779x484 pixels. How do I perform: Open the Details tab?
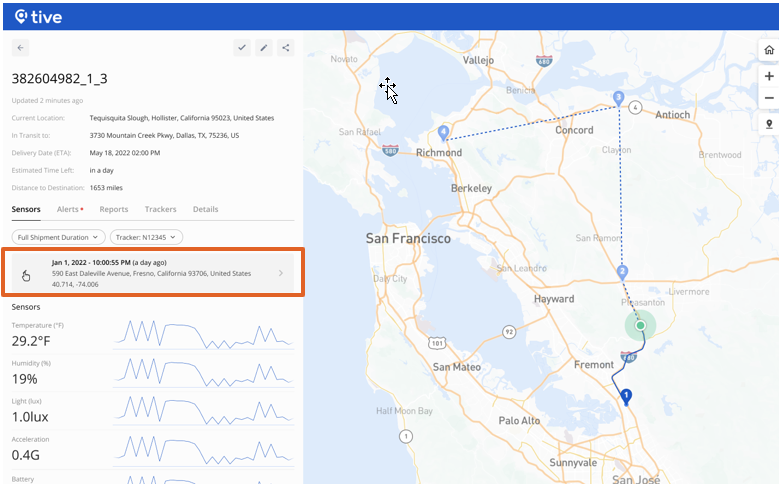pyautogui.click(x=205, y=209)
